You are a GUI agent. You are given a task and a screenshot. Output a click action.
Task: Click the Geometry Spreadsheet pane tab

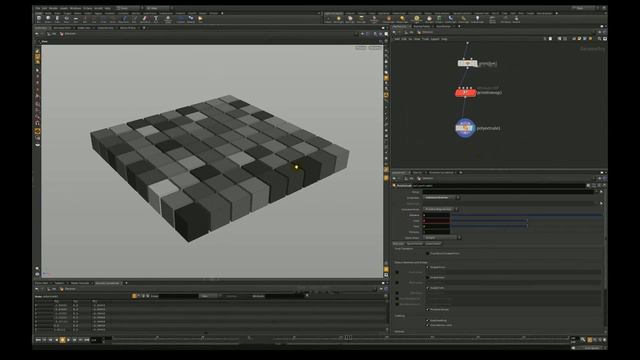pos(107,283)
